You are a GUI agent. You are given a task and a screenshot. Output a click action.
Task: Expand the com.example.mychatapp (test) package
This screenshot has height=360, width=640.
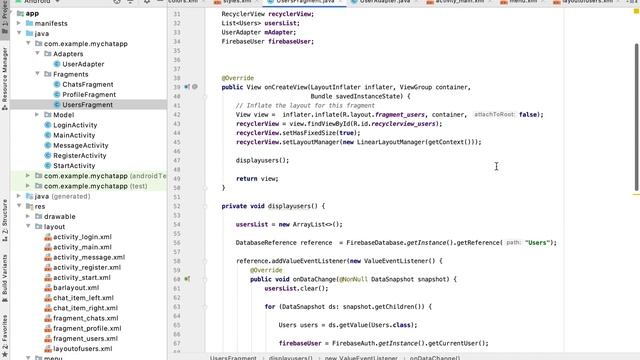pyautogui.click(x=28, y=186)
